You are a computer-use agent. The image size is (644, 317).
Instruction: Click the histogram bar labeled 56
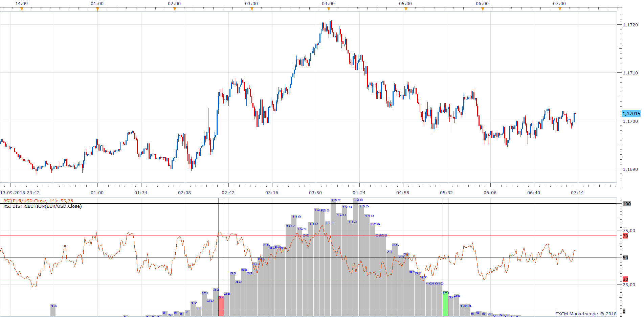coord(244,292)
